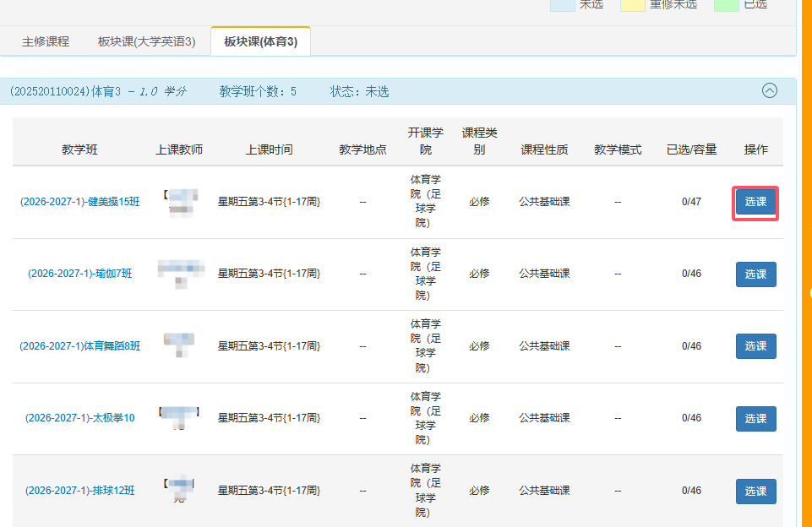The height and width of the screenshot is (527, 812).
Task: Click the 已选/容量 column header
Action: point(691,149)
